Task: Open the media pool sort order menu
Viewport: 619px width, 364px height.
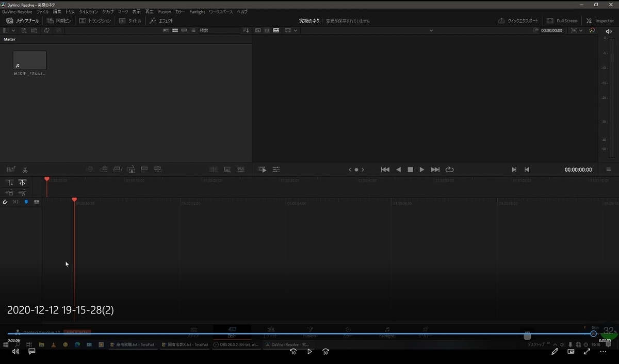Action: point(246,30)
